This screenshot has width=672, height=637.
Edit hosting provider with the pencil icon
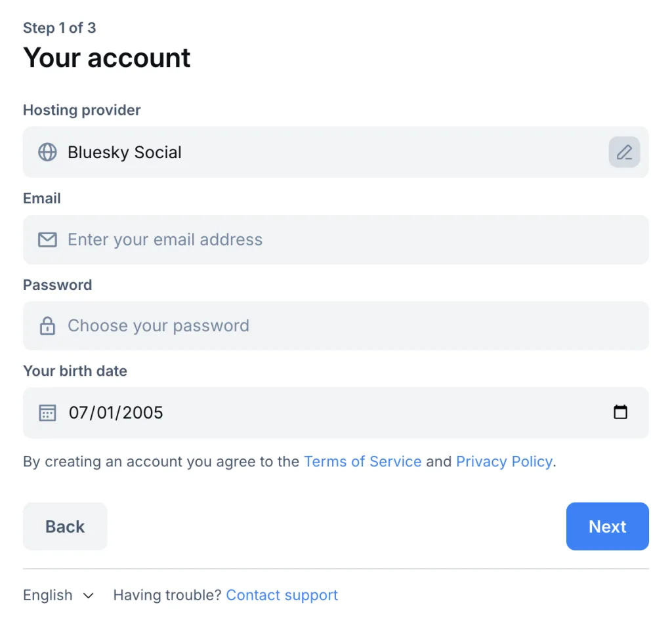pos(624,152)
